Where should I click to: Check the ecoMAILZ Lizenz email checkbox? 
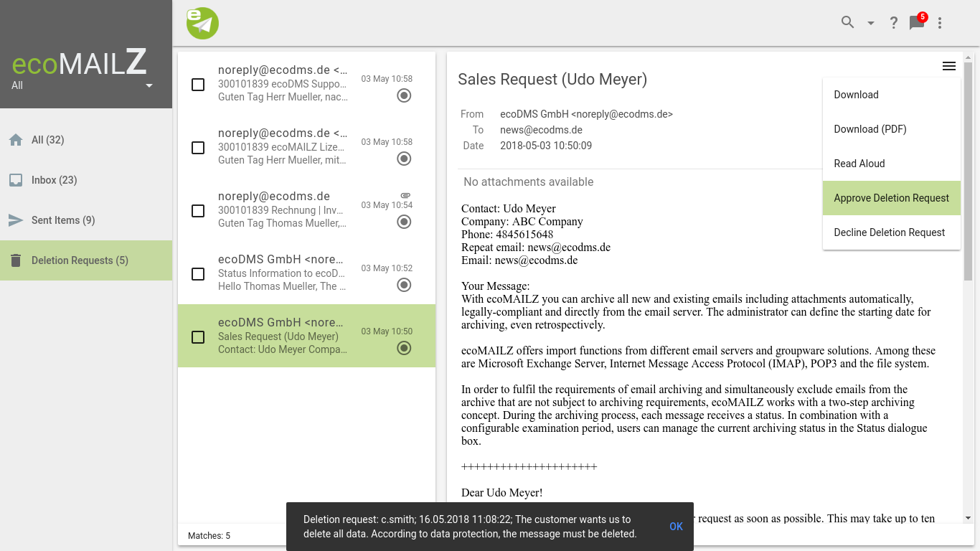pyautogui.click(x=198, y=148)
